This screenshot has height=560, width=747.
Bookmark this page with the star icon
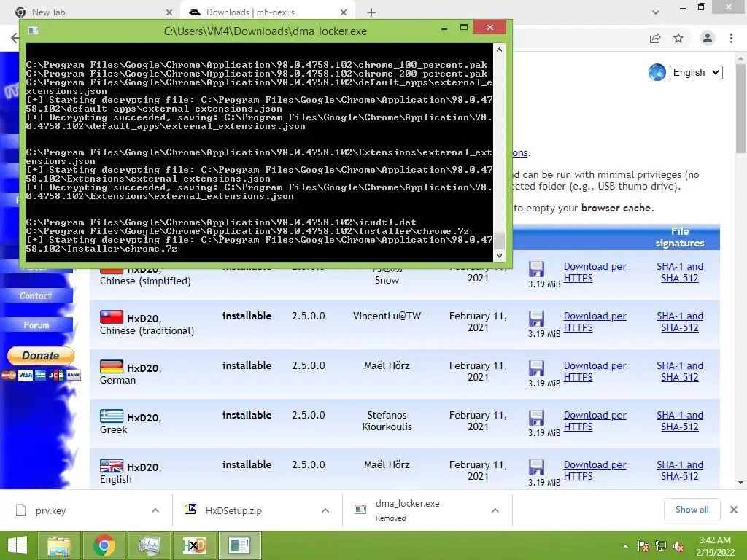[x=678, y=38]
